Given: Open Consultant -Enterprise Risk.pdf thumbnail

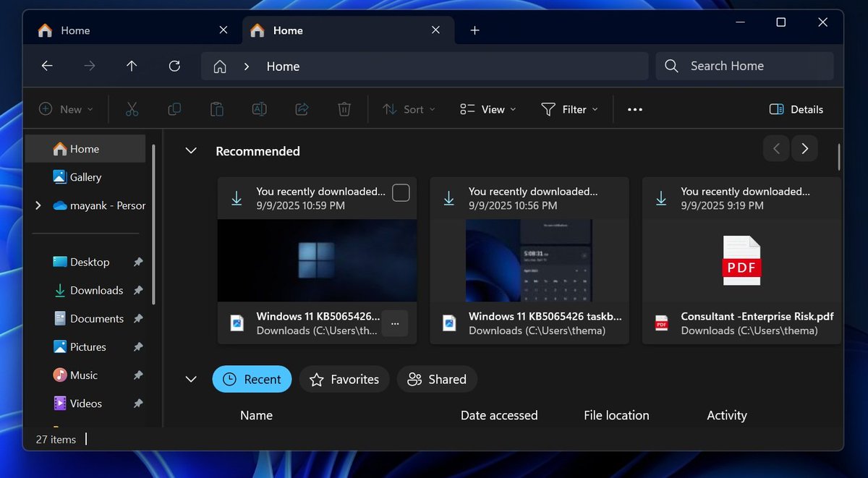Looking at the screenshot, I should pyautogui.click(x=741, y=260).
